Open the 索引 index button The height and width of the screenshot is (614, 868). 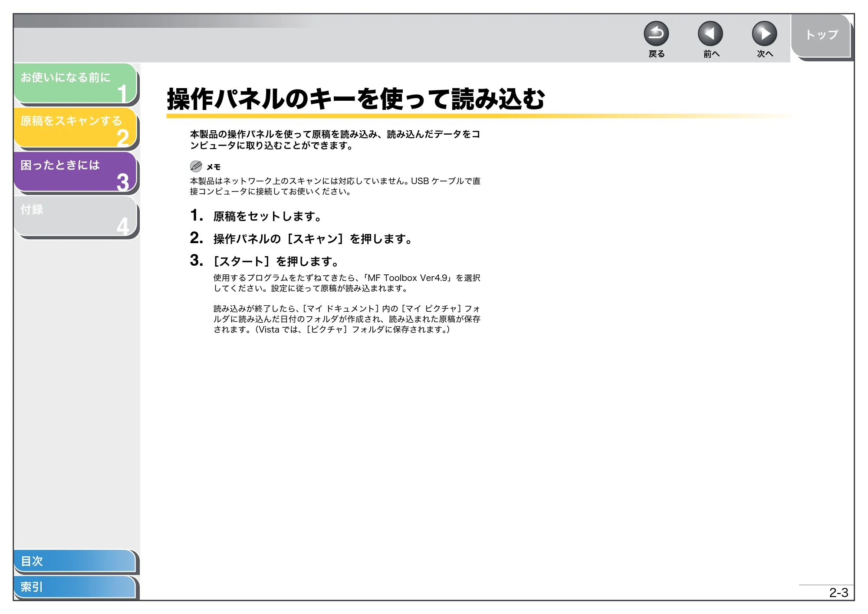point(74,587)
